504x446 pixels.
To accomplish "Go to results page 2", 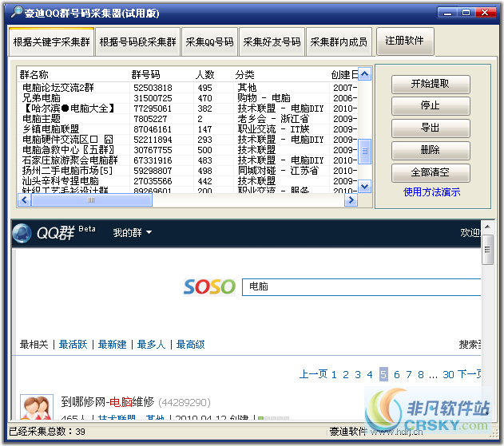I will click(x=346, y=374).
